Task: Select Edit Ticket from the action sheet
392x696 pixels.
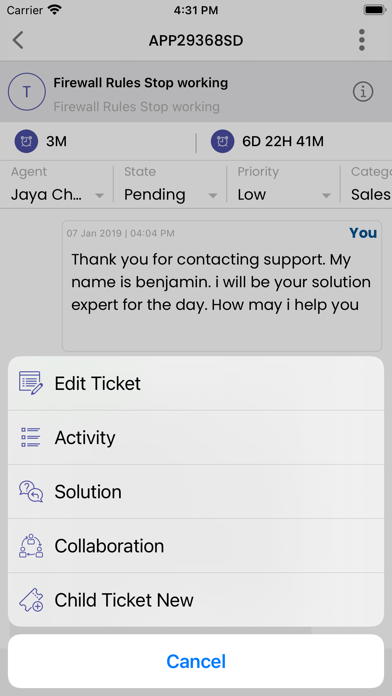Action: pyautogui.click(x=196, y=384)
